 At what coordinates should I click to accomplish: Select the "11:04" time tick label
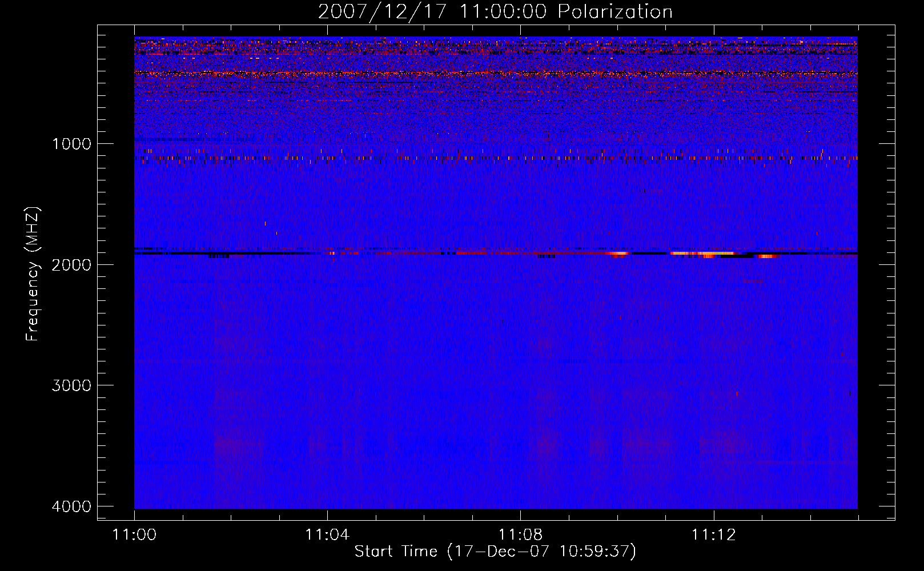click(x=327, y=535)
